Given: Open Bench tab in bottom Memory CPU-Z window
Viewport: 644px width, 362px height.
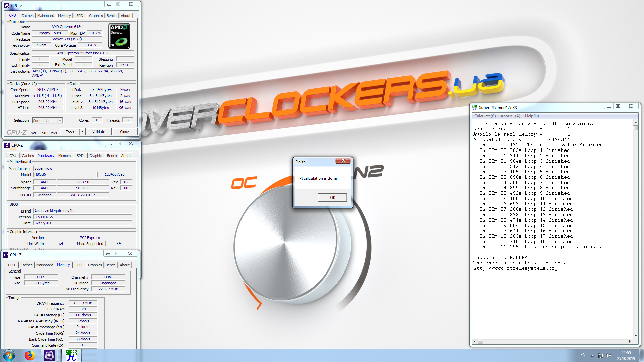Looking at the screenshot, I should 111,265.
